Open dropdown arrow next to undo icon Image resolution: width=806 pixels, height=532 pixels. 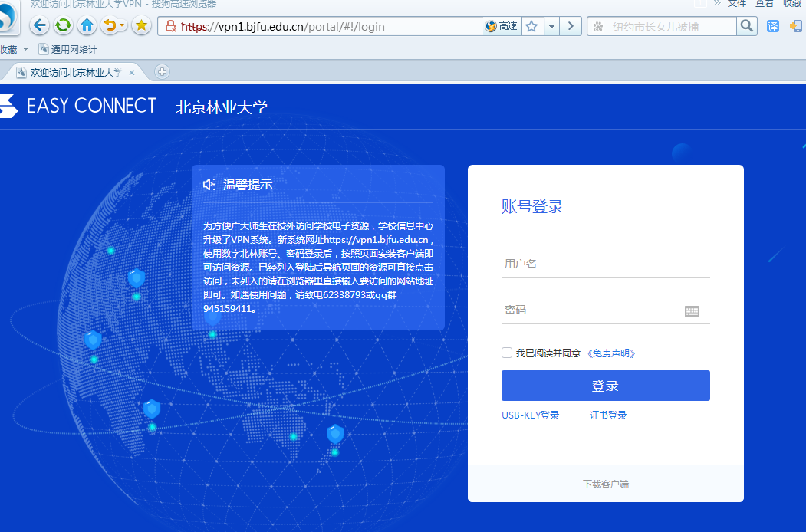point(123,26)
